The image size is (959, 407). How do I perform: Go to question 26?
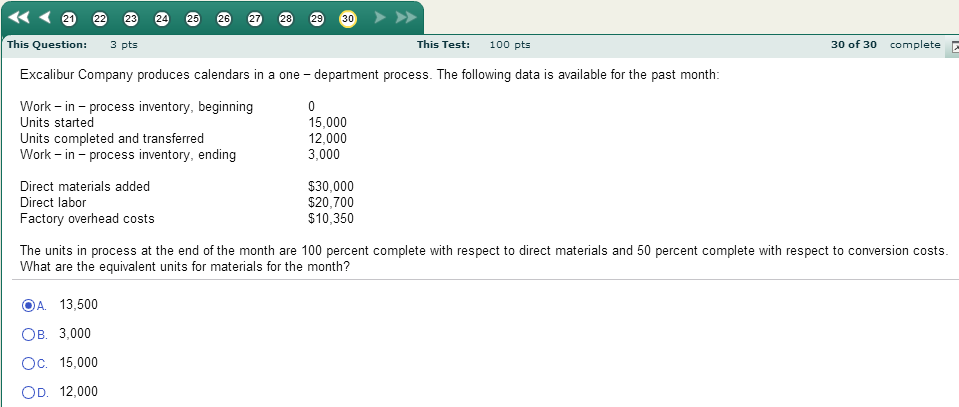[x=224, y=19]
